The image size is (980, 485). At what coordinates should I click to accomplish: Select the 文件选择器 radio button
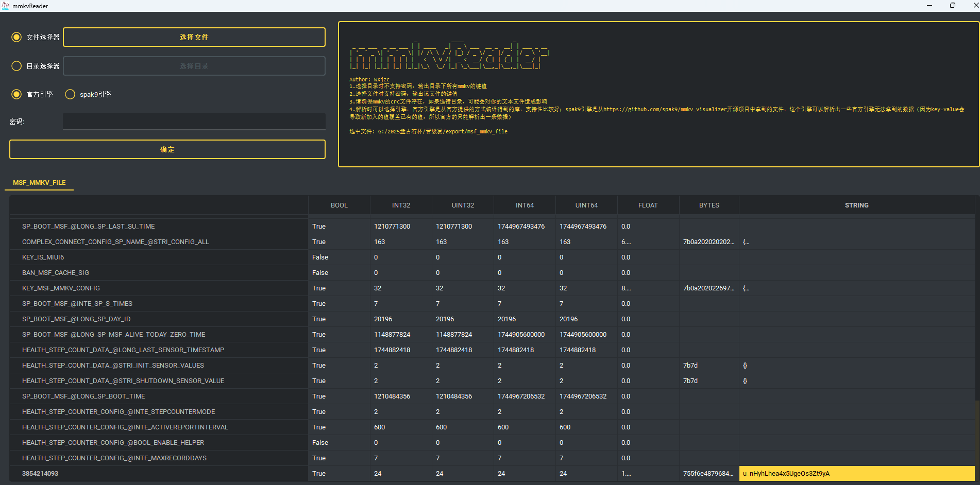pos(16,37)
